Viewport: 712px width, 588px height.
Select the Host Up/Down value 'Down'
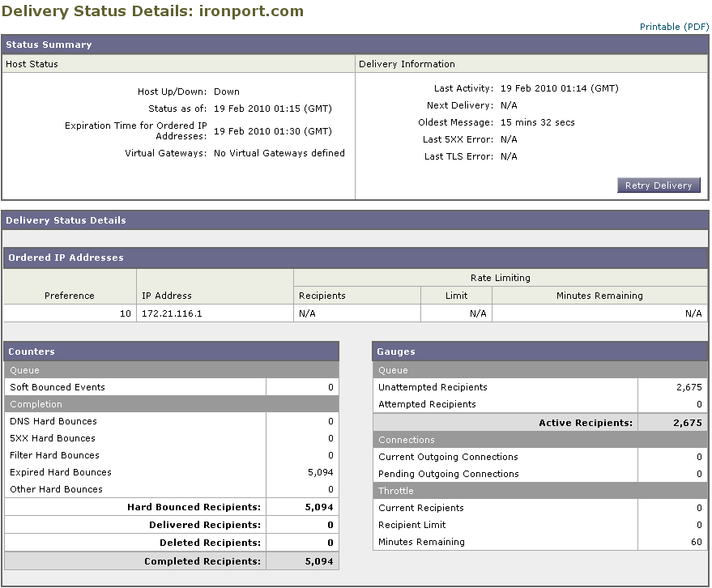pos(227,92)
